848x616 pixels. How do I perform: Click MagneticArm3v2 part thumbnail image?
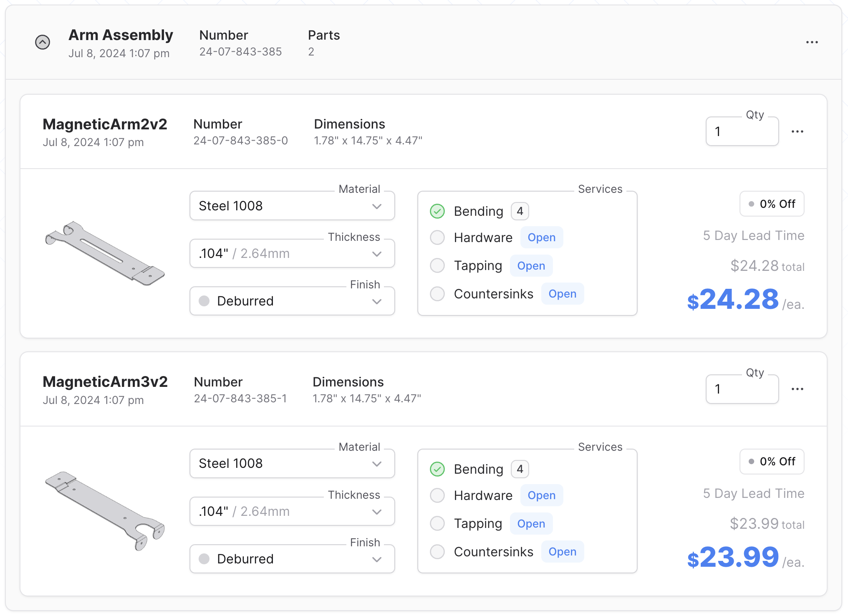pos(105,511)
